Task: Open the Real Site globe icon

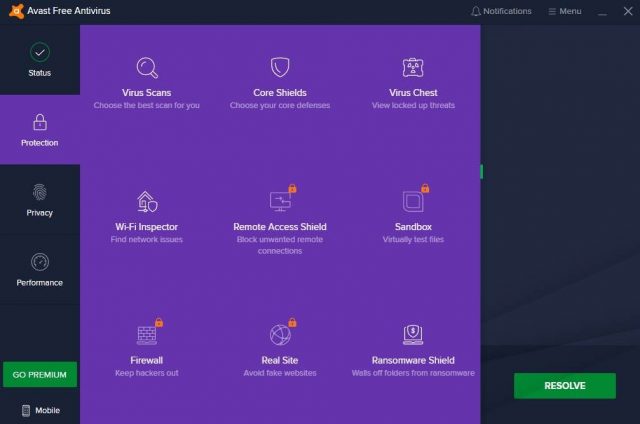Action: pyautogui.click(x=279, y=334)
